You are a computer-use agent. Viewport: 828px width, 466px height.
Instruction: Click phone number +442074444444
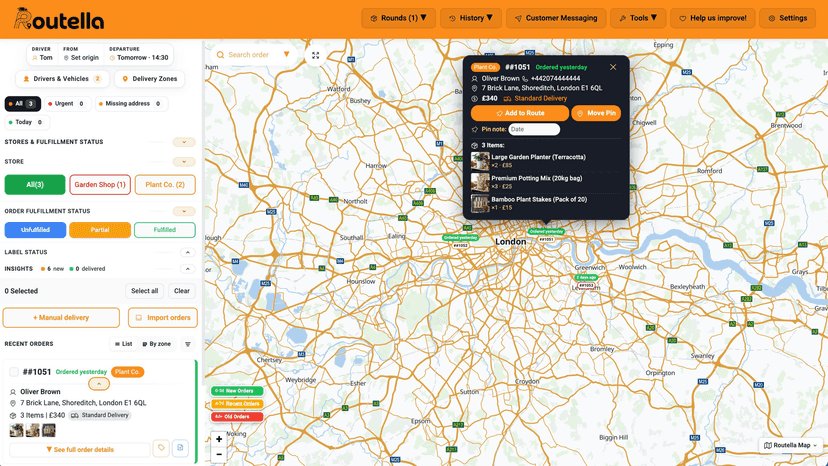pos(556,78)
